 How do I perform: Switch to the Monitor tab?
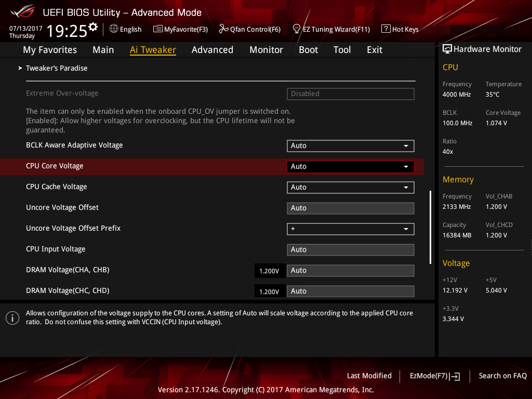tap(266, 50)
